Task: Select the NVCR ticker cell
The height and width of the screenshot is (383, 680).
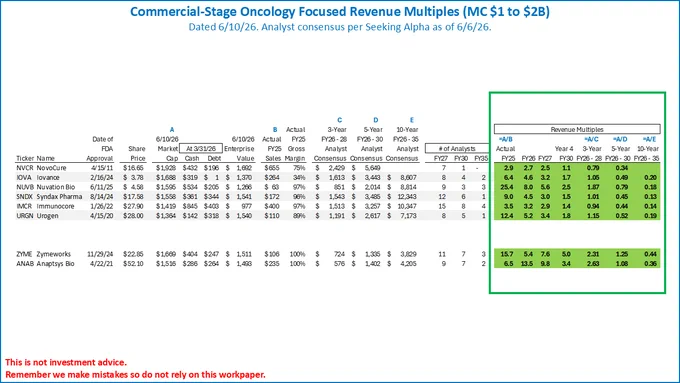Action: coord(24,168)
